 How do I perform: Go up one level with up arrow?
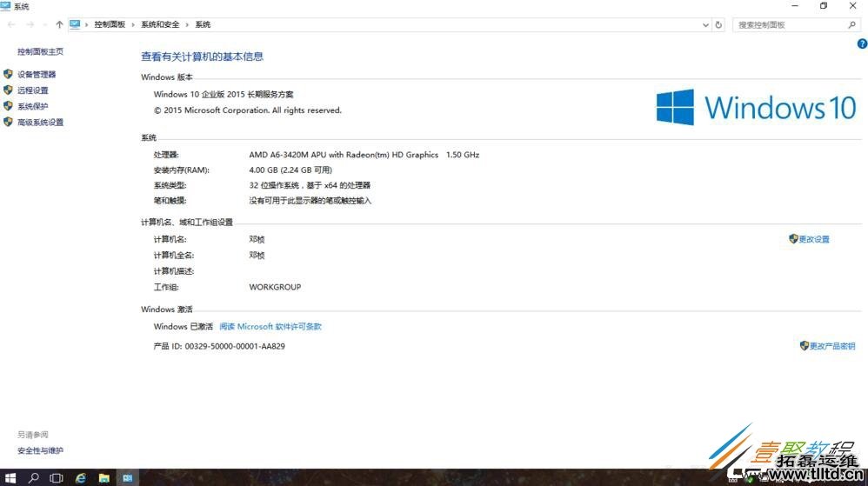pyautogui.click(x=59, y=24)
